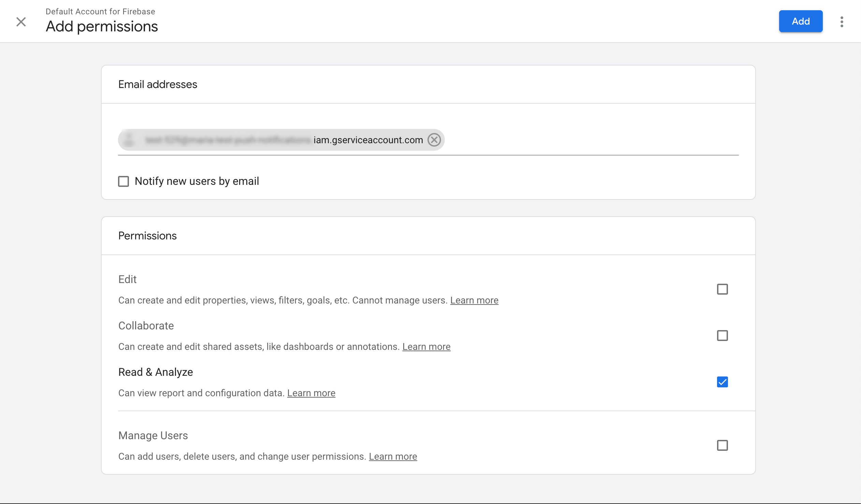This screenshot has width=861, height=504.
Task: Click the Read & Analyze permission title
Action: 156,372
